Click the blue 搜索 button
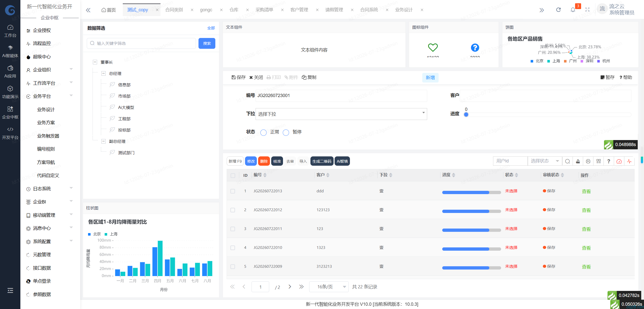The width and height of the screenshot is (644, 309). (207, 43)
